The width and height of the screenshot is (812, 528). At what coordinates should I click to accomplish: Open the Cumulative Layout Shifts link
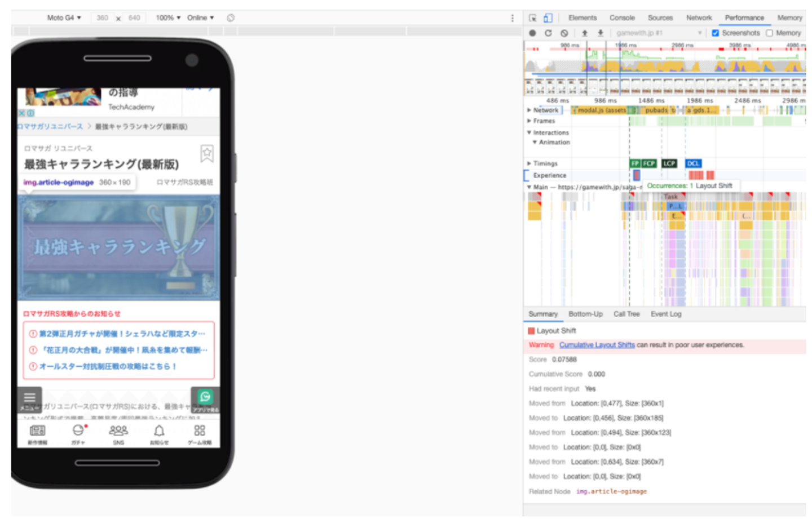[597, 345]
